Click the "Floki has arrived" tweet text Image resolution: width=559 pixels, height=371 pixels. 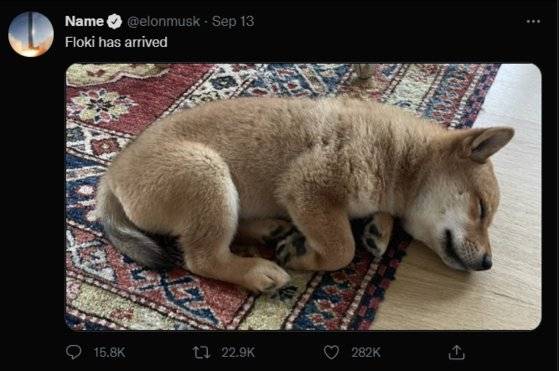[x=116, y=42]
